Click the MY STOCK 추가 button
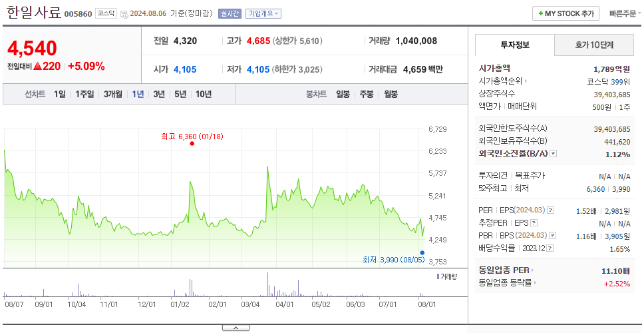 click(565, 13)
